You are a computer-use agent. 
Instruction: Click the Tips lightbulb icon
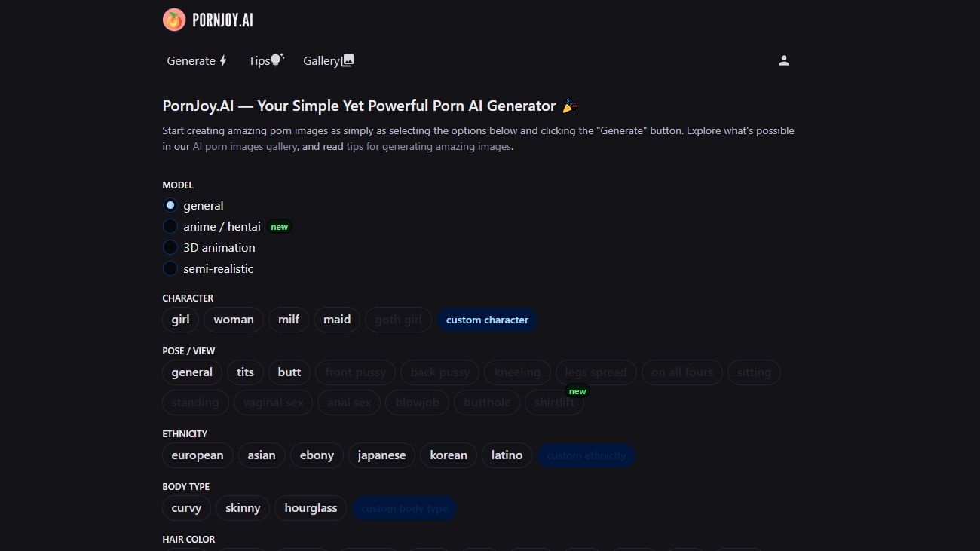277,60
